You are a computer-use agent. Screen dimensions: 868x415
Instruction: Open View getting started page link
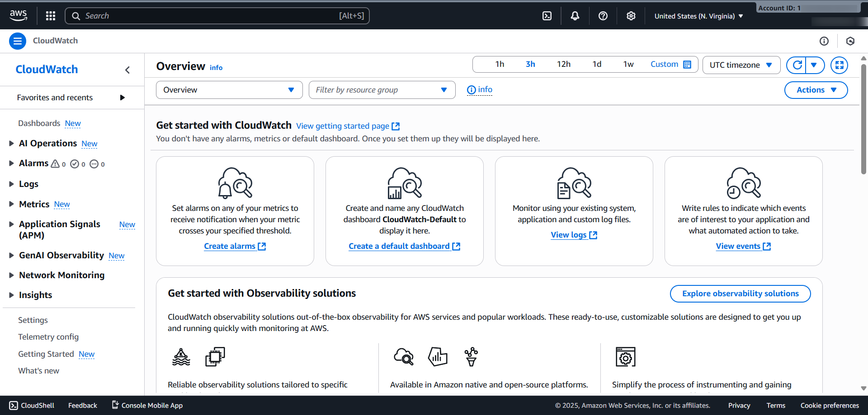[x=348, y=126]
